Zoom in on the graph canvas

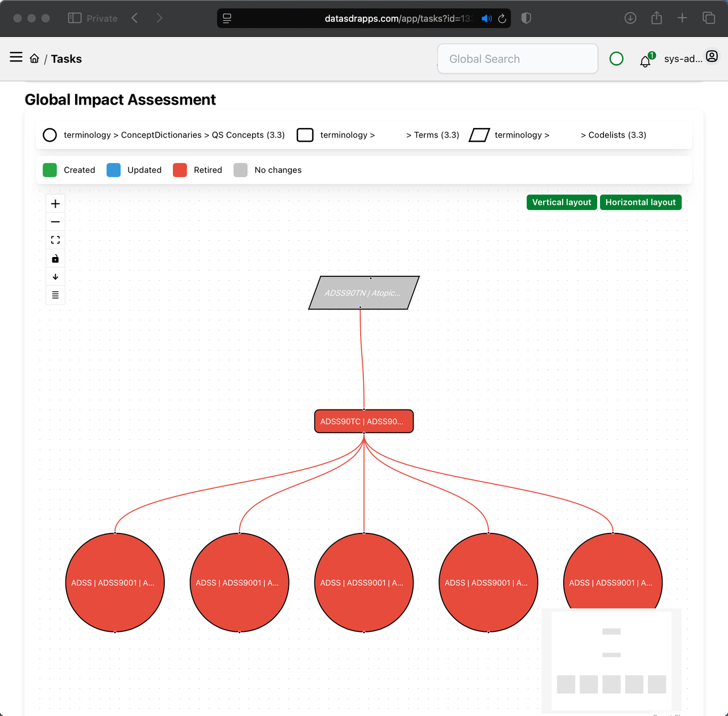(x=55, y=204)
